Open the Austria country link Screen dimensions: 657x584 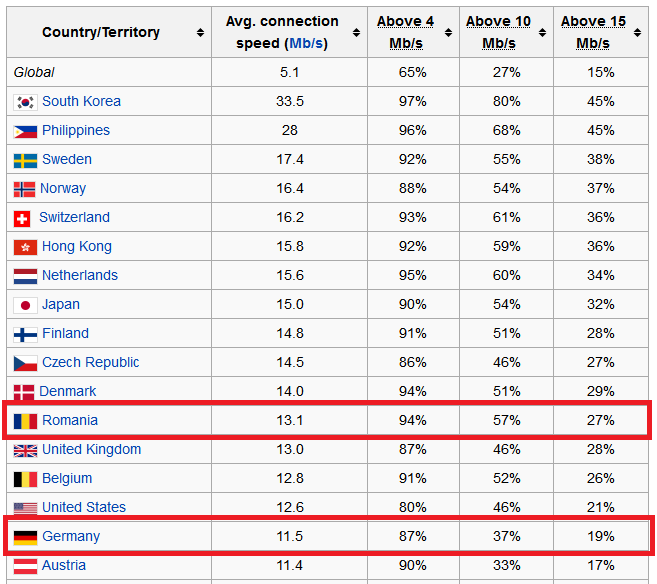point(64,565)
